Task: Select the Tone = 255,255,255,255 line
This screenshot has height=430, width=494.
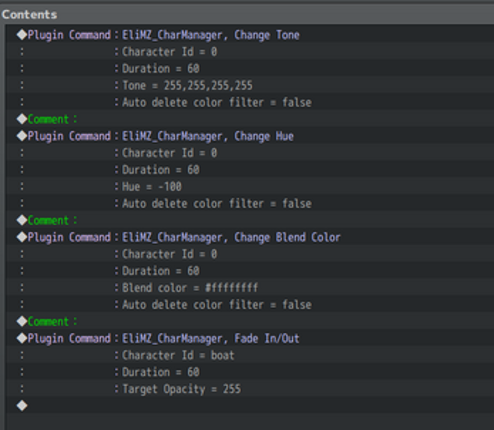Action: point(250,85)
